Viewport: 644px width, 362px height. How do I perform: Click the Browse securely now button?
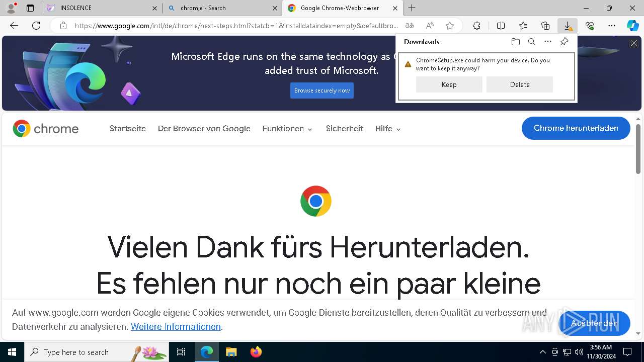(x=322, y=90)
